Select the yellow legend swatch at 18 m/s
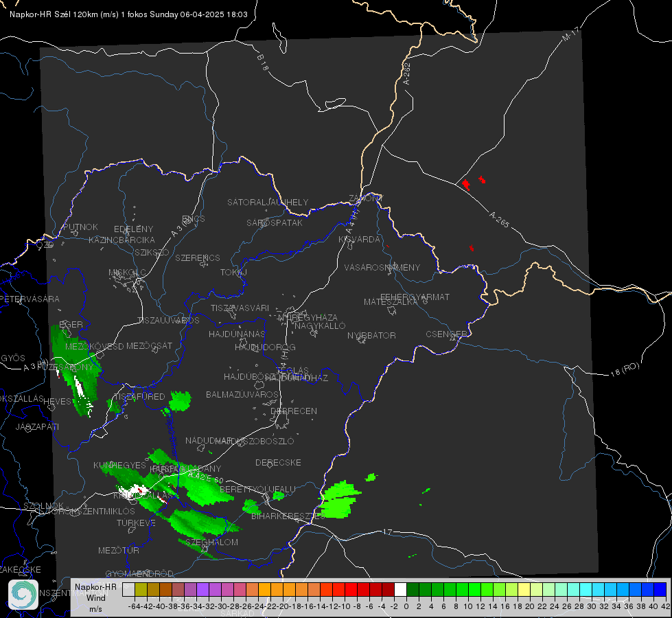This screenshot has width=672, height=618. click(524, 589)
